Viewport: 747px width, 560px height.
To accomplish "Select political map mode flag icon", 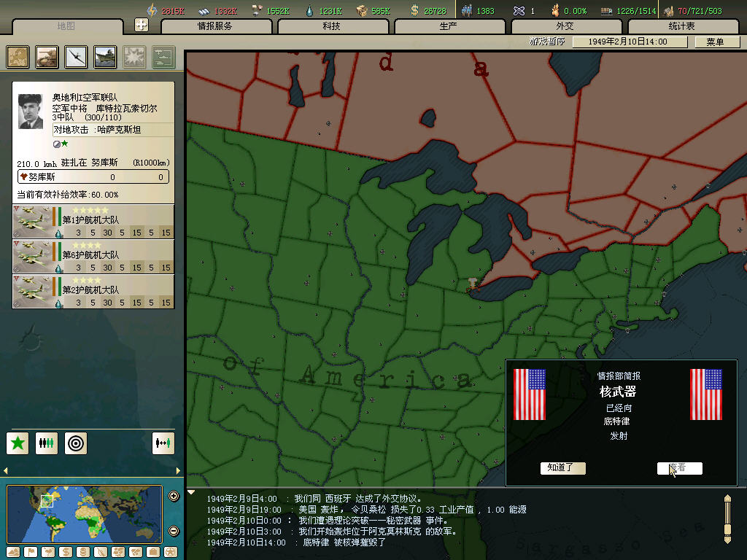I will point(31,553).
